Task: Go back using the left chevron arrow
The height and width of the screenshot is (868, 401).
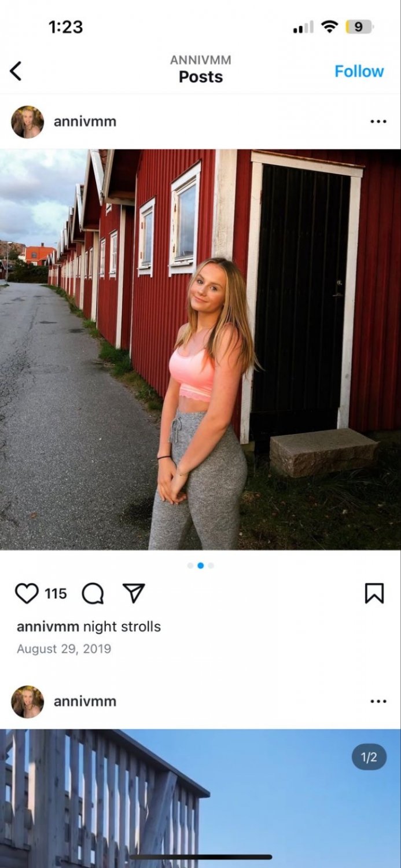Action: coord(16,71)
